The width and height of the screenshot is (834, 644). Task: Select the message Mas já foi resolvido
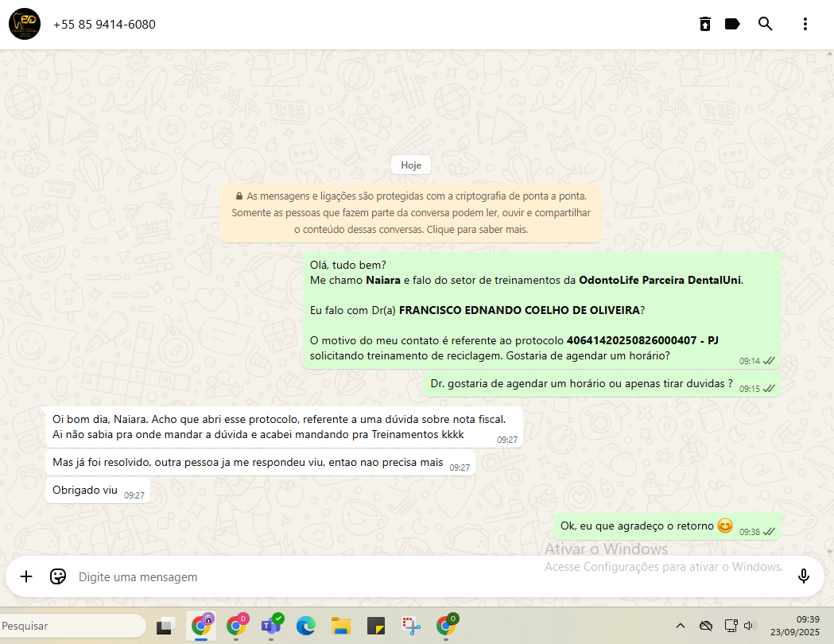pos(260,463)
